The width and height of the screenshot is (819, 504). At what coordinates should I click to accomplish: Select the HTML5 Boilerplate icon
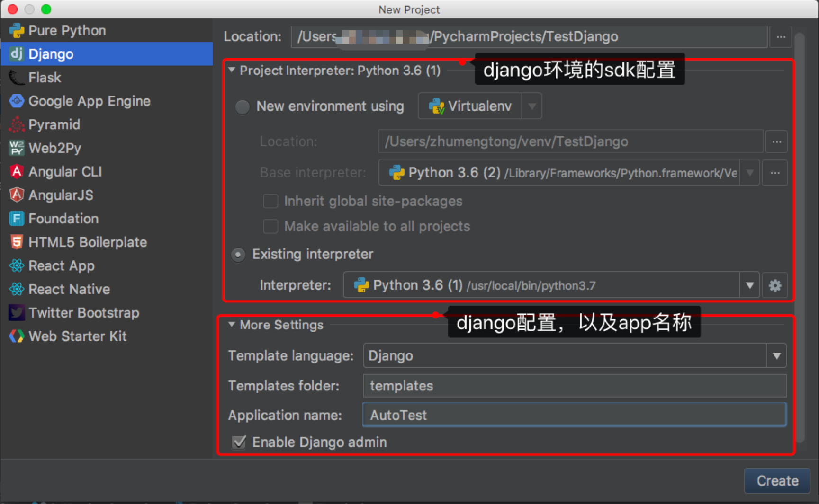17,242
